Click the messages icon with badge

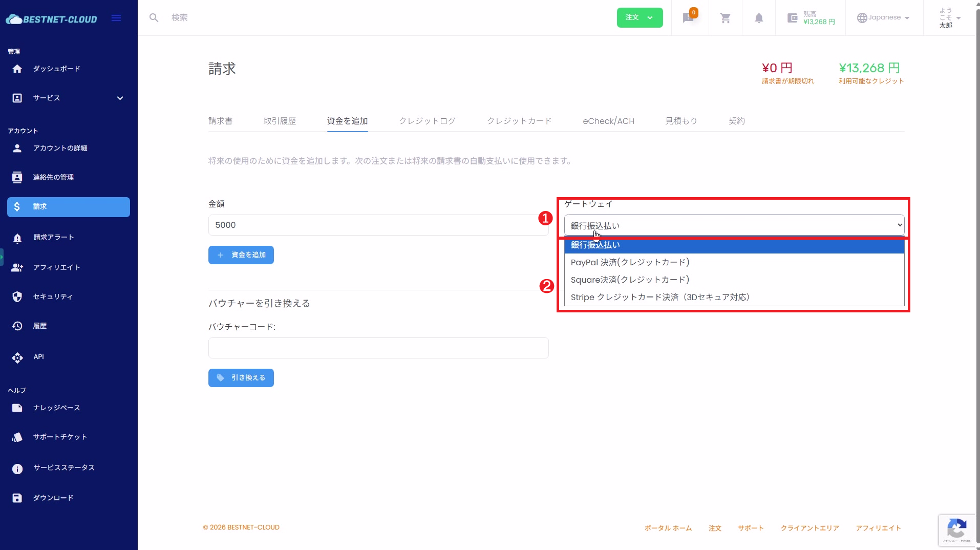coord(689,18)
